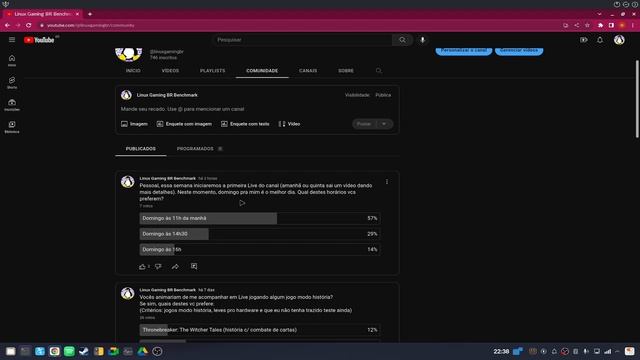Go back in browser history
The height and width of the screenshot is (360, 640).
click(7, 25)
